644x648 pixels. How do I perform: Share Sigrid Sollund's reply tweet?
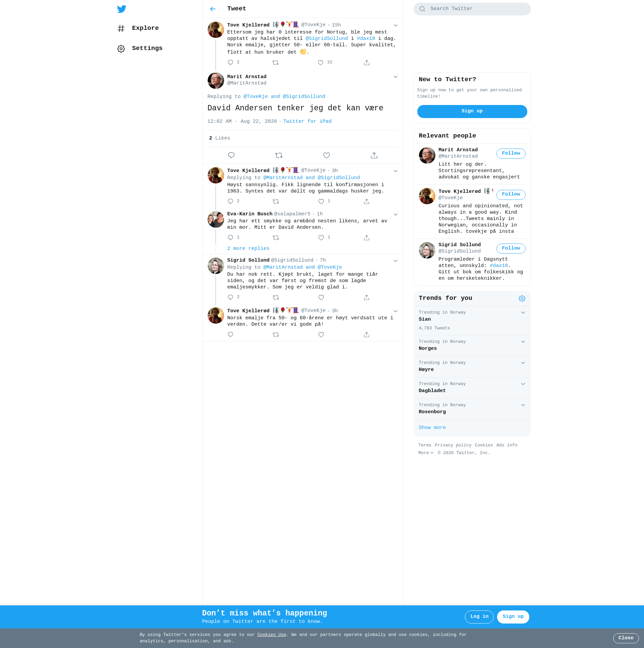point(367,298)
